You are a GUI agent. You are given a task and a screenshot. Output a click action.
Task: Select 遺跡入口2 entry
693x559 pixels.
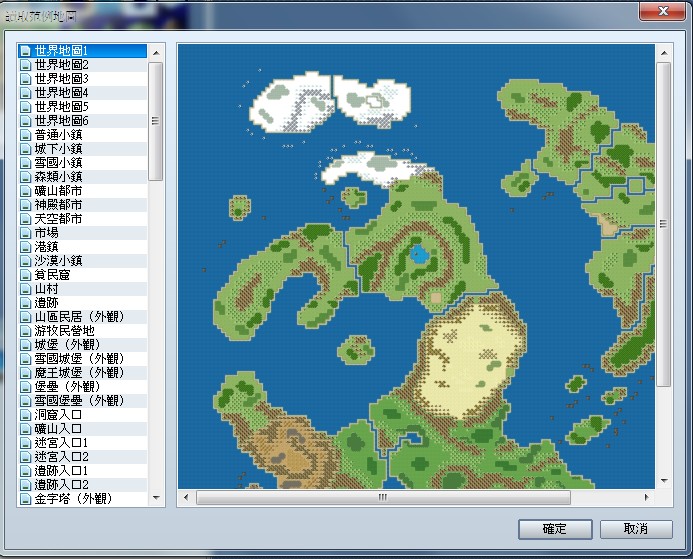83,485
